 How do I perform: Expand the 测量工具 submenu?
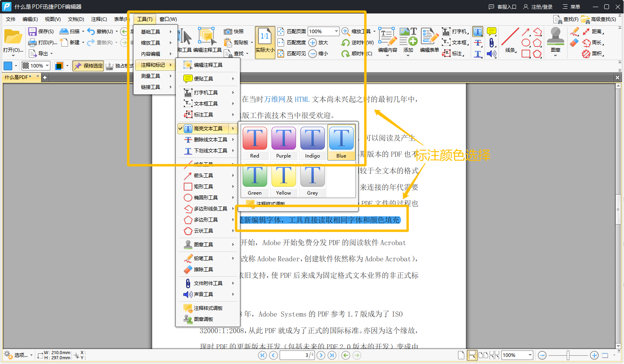(155, 76)
